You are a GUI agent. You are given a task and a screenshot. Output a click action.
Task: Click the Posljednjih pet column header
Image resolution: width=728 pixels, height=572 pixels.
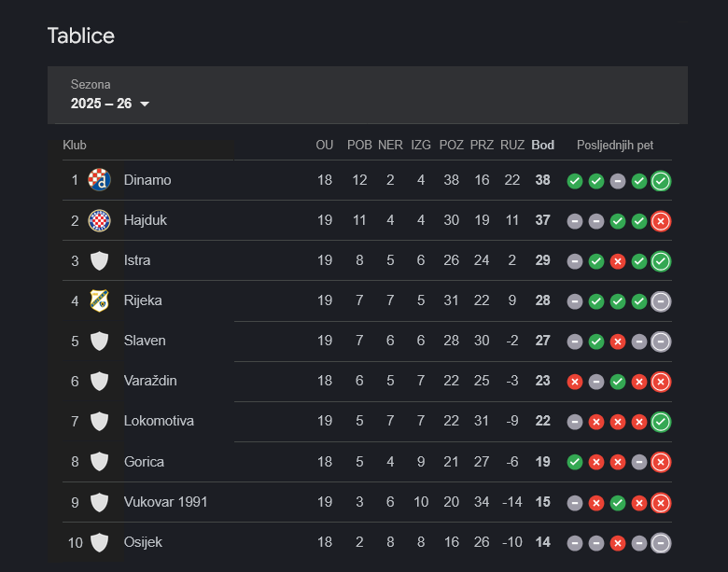[615, 145]
